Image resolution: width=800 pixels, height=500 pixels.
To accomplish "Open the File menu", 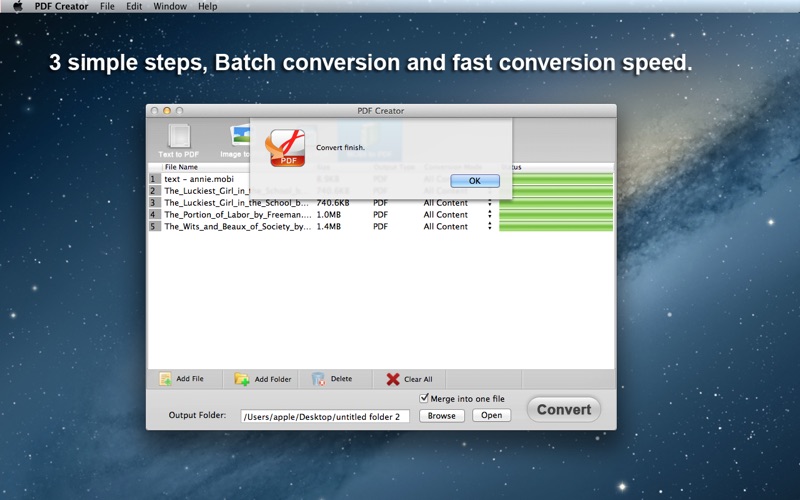I will [107, 6].
